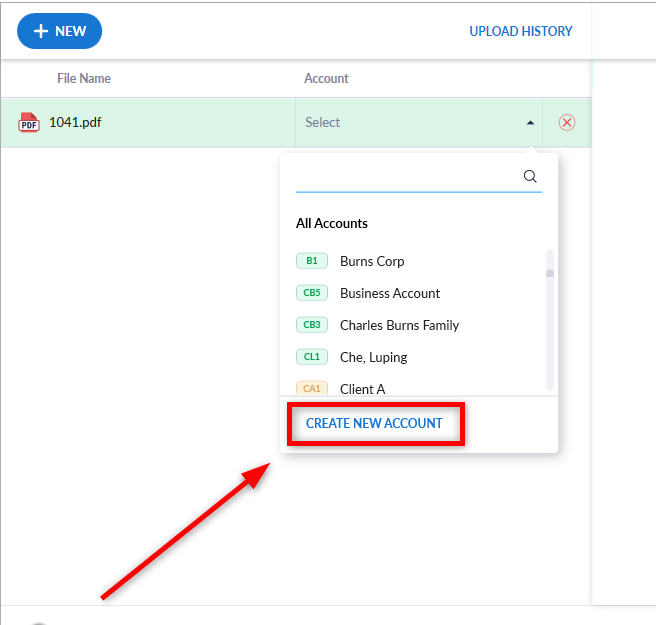The height and width of the screenshot is (625, 656).
Task: Click the magnifier search icon in dropdown
Action: [530, 176]
